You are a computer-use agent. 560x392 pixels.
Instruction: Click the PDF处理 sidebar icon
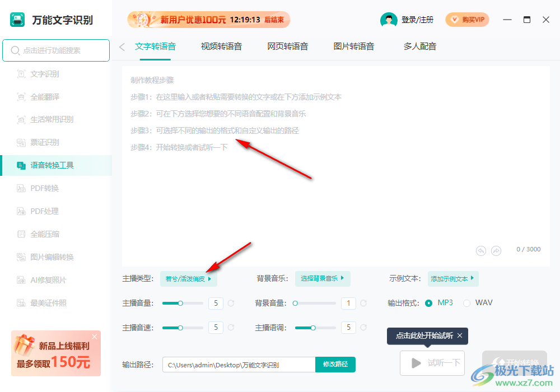coord(21,211)
